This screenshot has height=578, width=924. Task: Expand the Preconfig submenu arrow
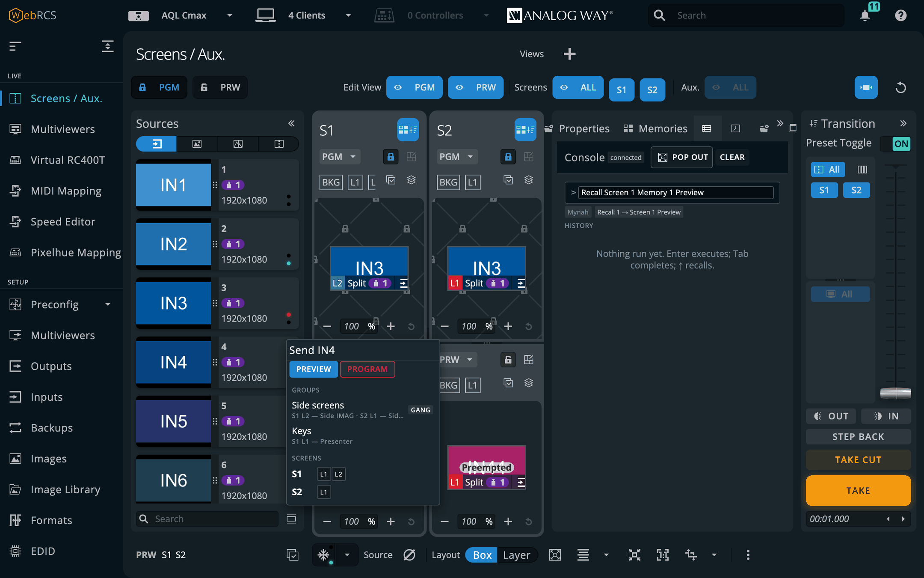coord(108,304)
